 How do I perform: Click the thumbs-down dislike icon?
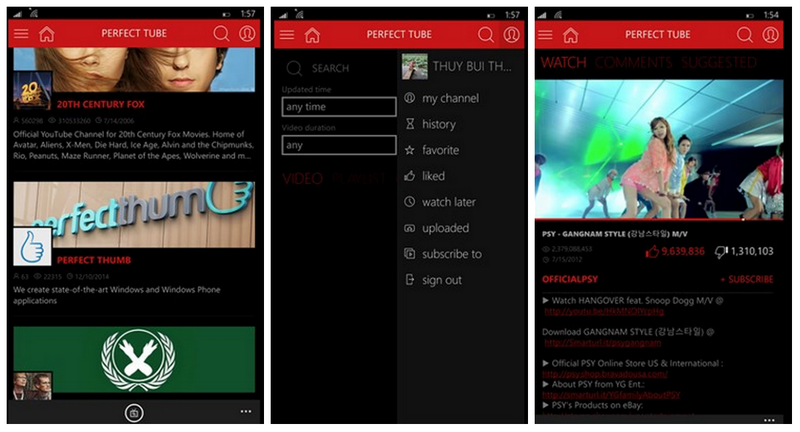coord(721,252)
